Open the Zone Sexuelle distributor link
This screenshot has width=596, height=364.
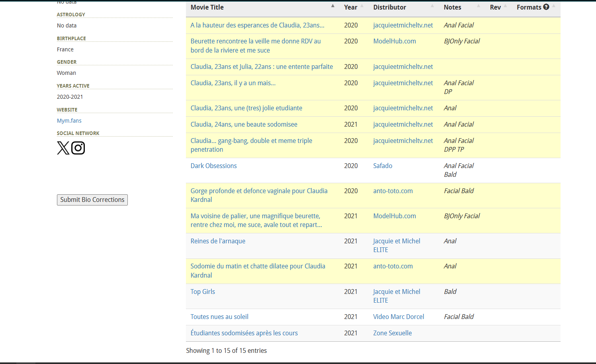pyautogui.click(x=393, y=333)
